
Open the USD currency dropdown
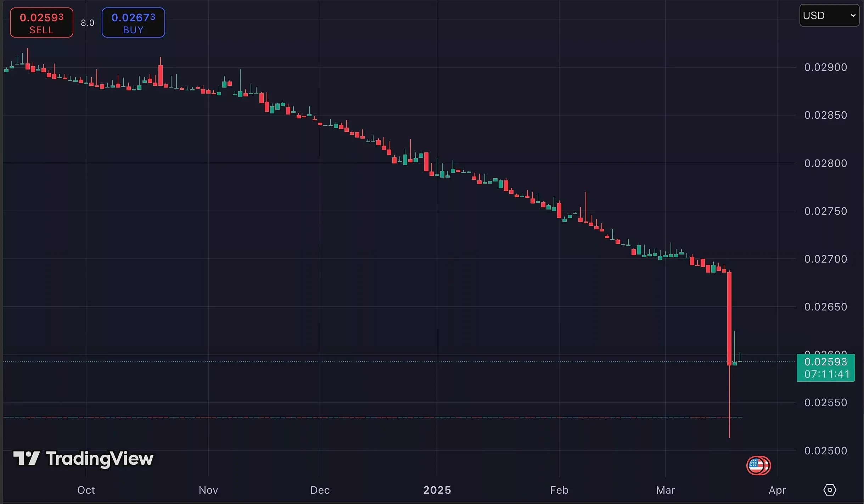pos(829,16)
